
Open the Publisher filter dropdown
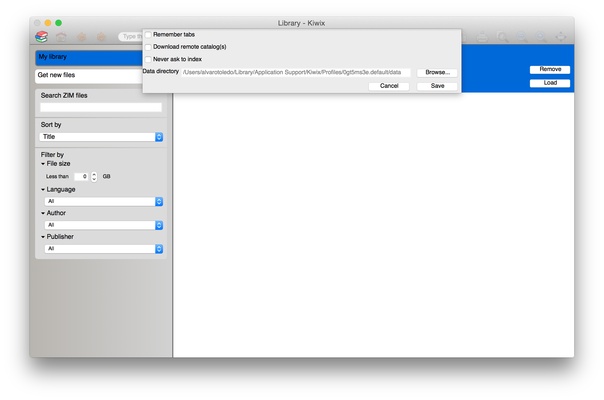(104, 249)
